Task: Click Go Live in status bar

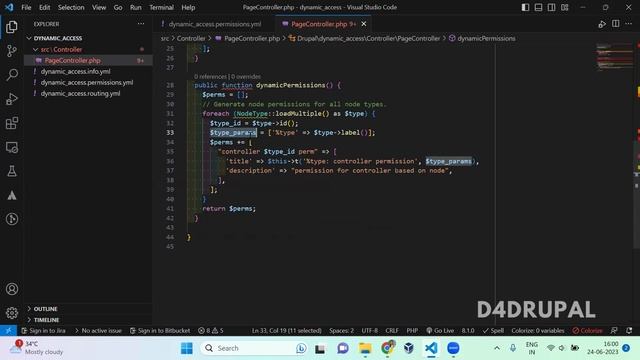Action: click(440, 331)
